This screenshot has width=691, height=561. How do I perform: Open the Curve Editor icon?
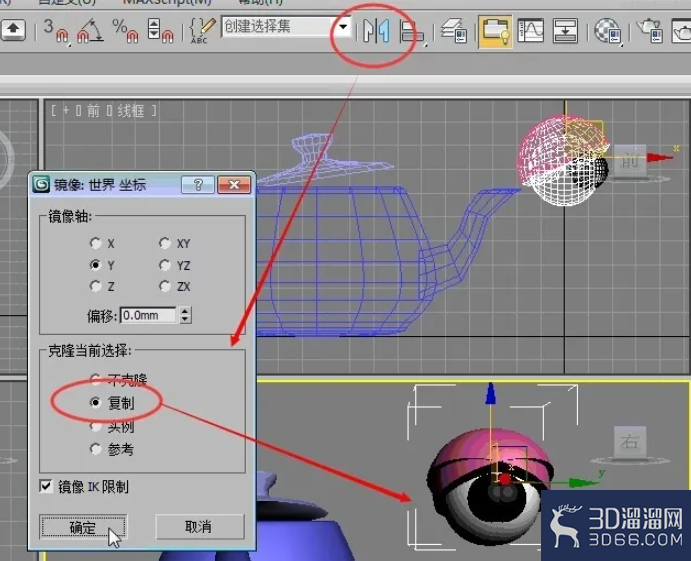(531, 30)
